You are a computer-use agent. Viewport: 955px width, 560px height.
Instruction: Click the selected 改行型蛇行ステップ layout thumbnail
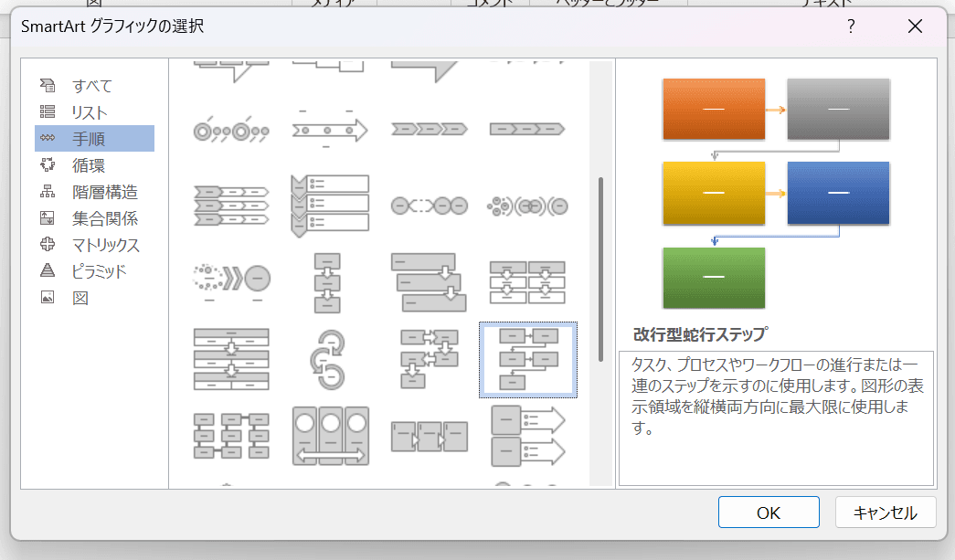pos(527,360)
